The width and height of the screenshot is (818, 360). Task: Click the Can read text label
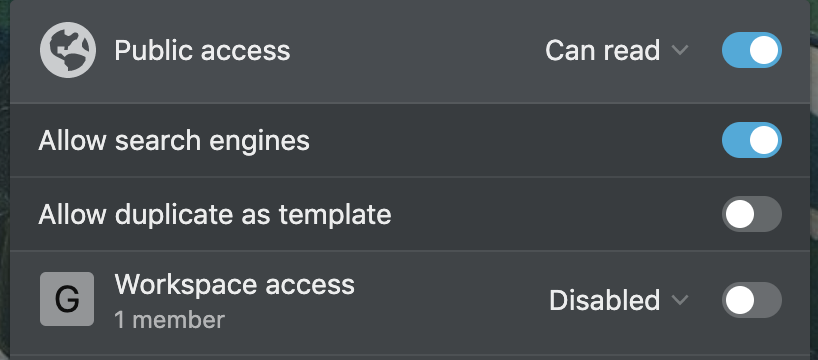click(x=603, y=51)
